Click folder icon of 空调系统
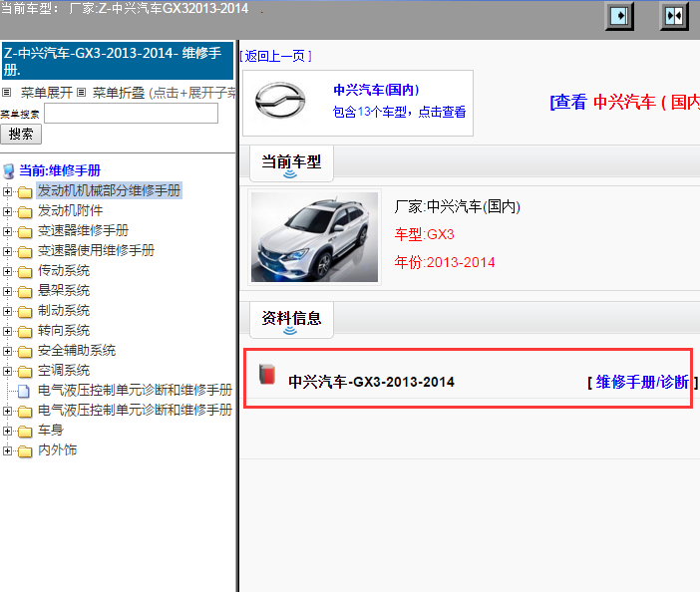Viewport: 700px width, 592px height. 25,372
